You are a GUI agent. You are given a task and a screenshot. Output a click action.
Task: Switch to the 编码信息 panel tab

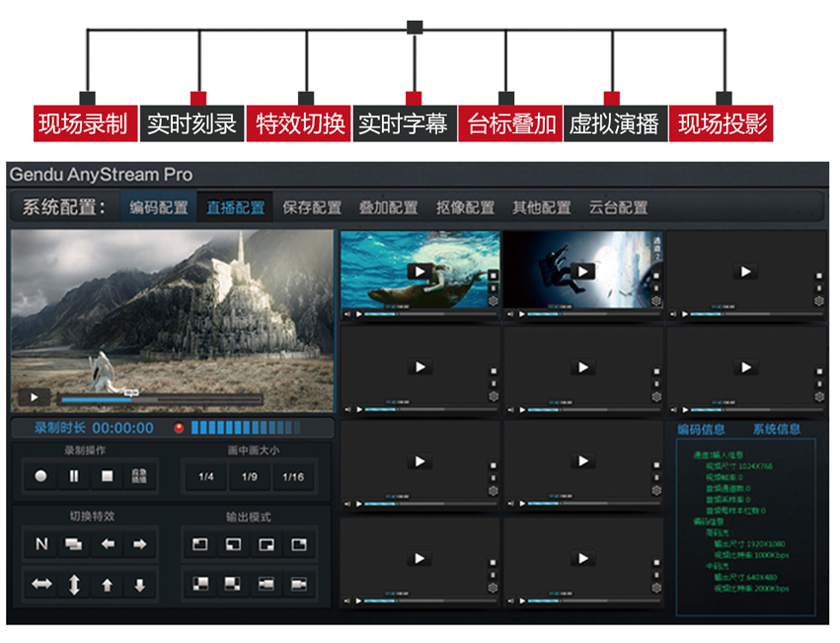(701, 429)
